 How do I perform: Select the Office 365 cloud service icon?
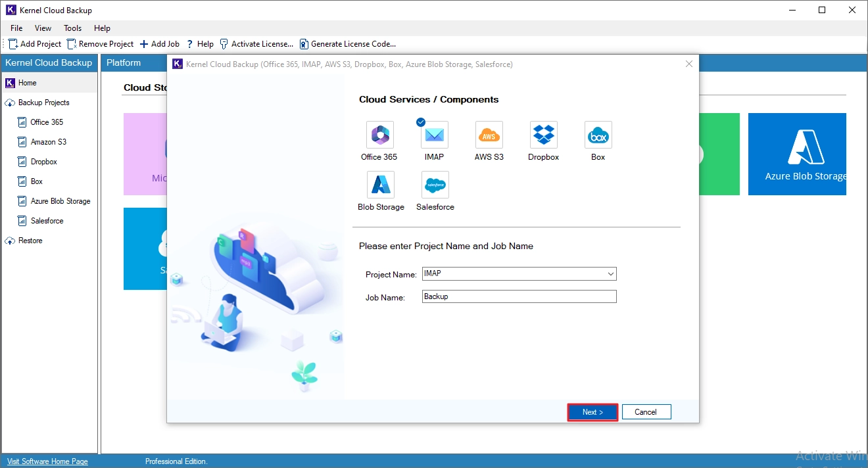(x=380, y=135)
